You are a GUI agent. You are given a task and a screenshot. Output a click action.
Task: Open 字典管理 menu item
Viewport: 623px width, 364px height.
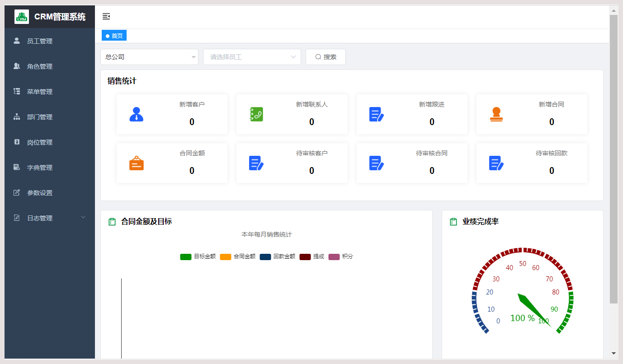(x=50, y=168)
